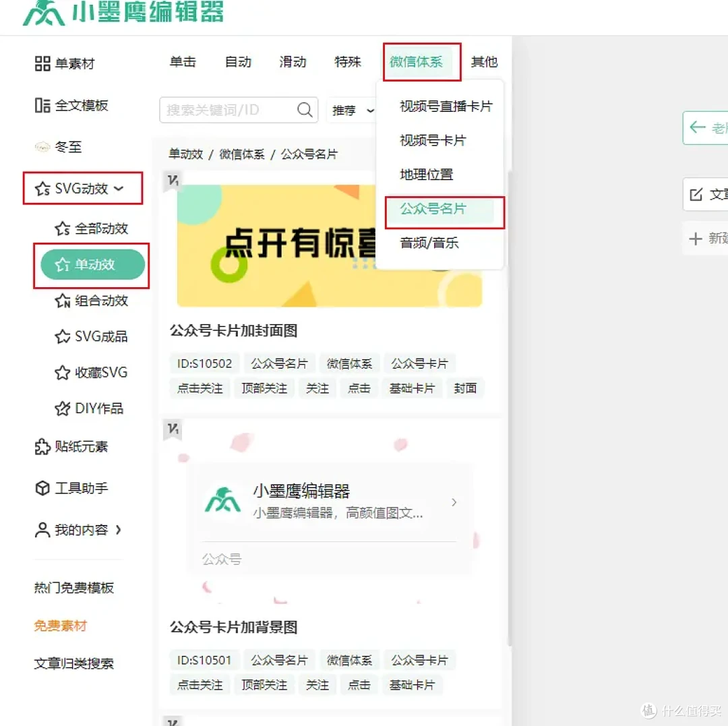Click the 贴纸元素 puzzle icon

coord(42,447)
